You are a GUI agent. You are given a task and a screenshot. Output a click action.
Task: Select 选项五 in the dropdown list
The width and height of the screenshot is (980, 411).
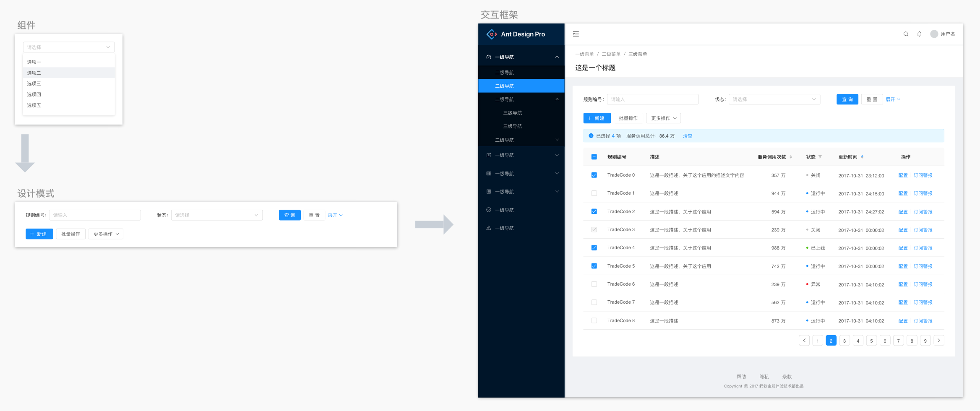(69, 105)
